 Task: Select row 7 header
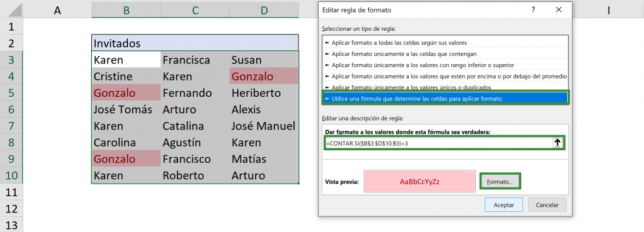coord(11,126)
